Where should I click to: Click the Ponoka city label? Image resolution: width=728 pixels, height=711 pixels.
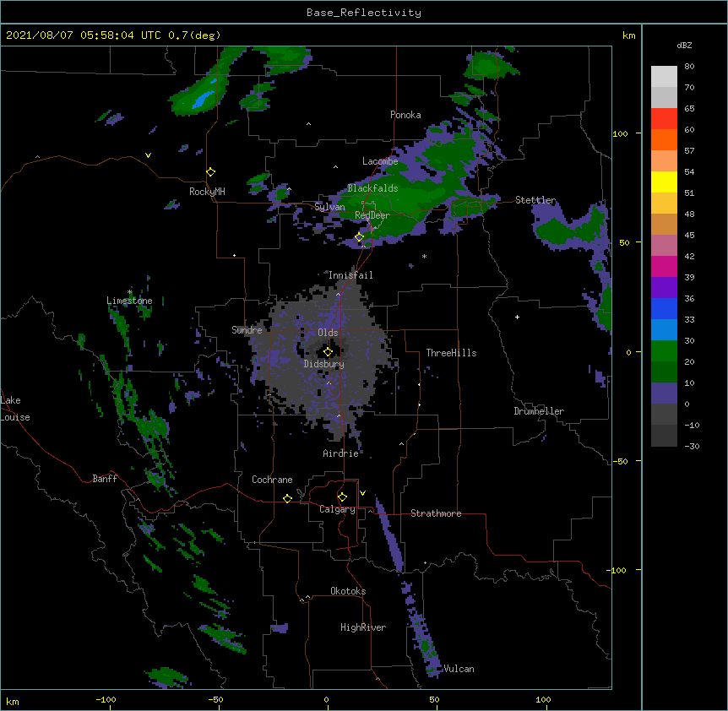click(405, 115)
